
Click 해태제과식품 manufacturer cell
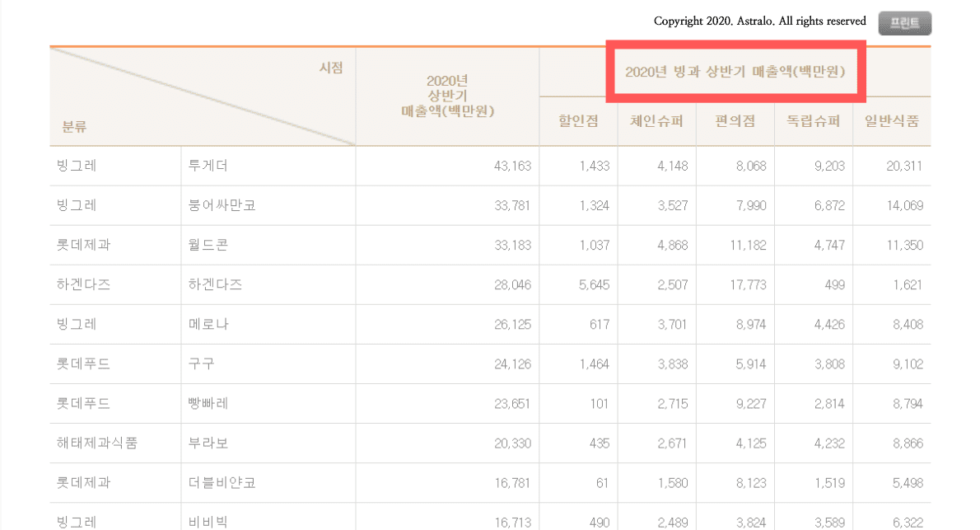click(97, 443)
